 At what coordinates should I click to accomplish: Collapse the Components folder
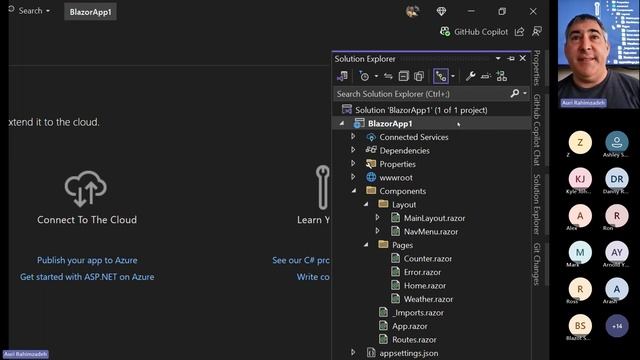coord(354,191)
